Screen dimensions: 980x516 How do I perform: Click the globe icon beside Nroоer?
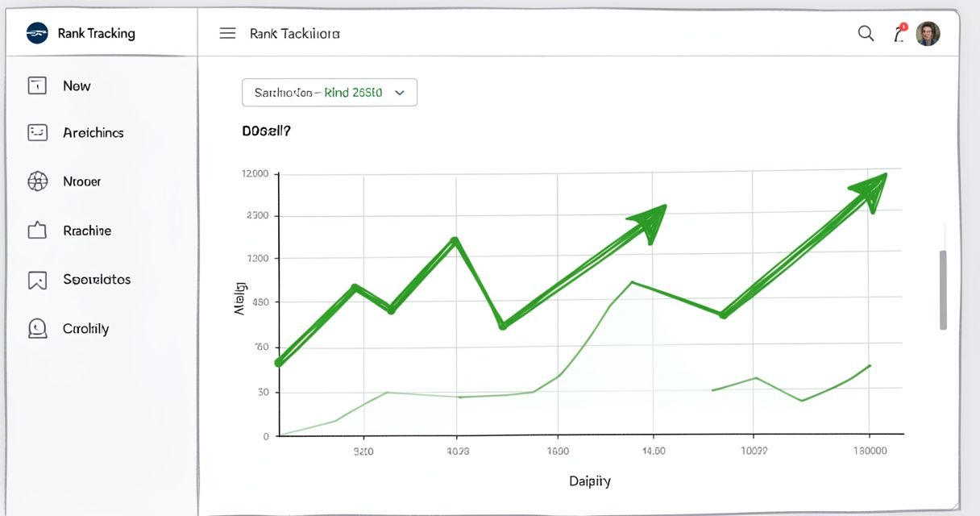[37, 181]
